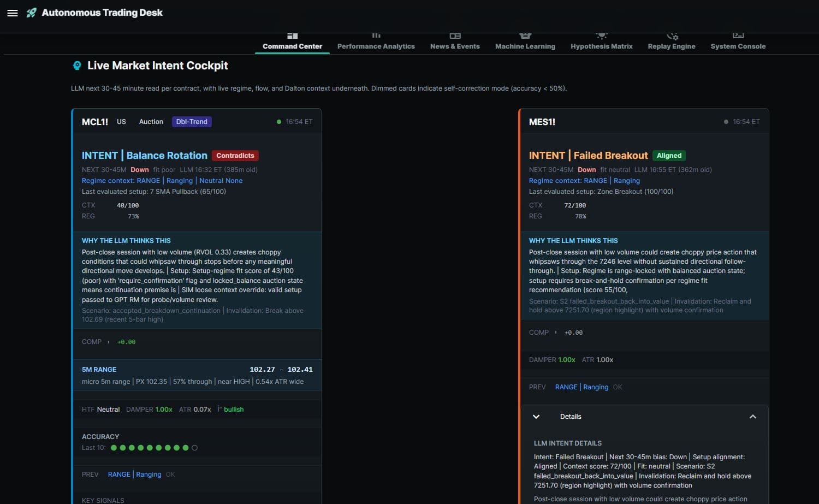819x504 pixels.
Task: Click the 16:54 ET timestamp on MES1! card
Action: point(746,122)
